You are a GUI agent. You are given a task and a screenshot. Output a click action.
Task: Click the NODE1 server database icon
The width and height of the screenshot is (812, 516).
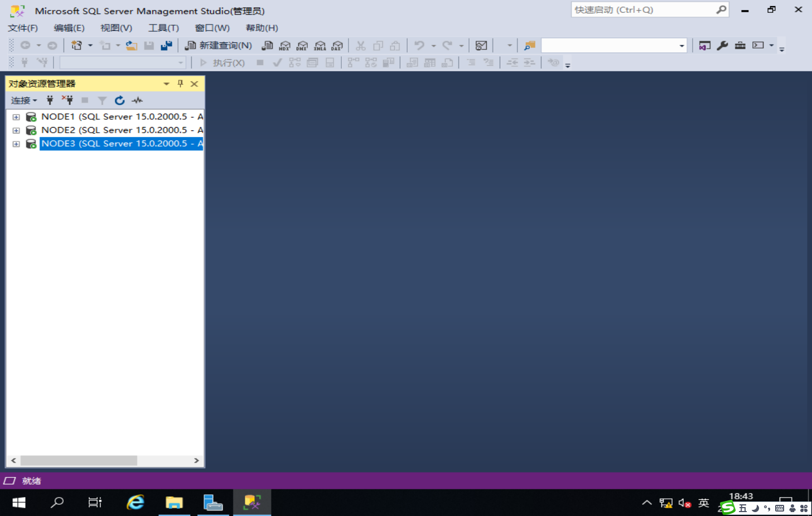[x=31, y=117]
